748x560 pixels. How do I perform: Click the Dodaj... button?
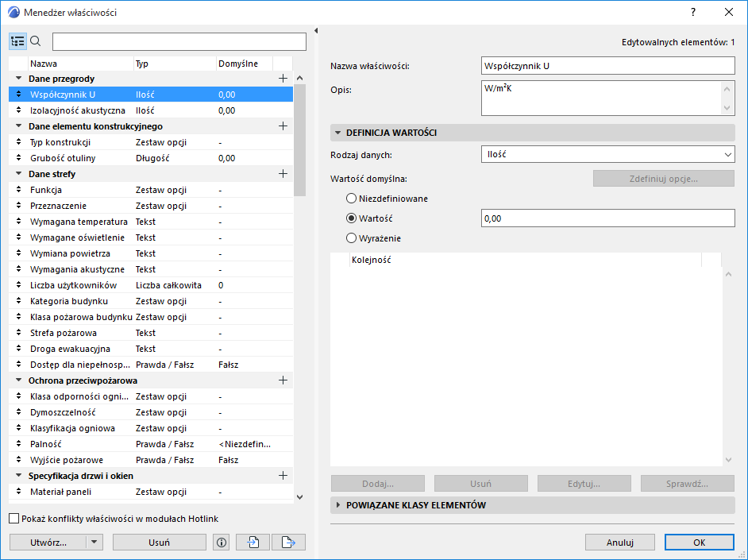coord(378,484)
